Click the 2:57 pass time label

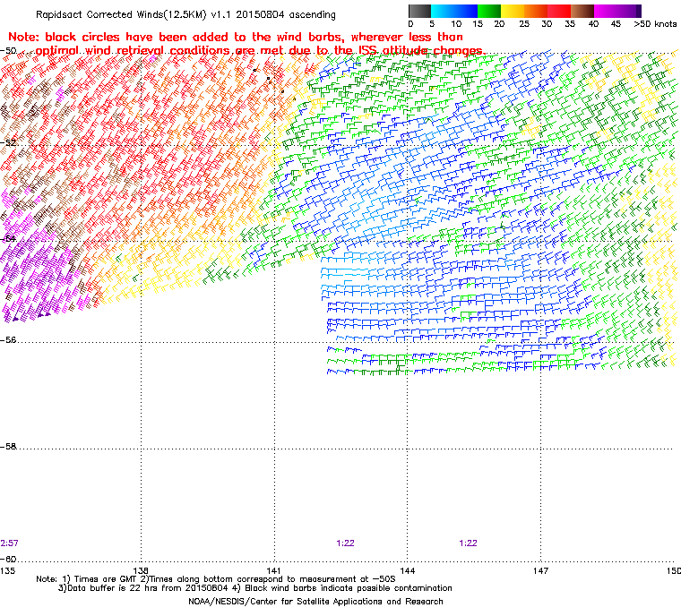(9, 543)
